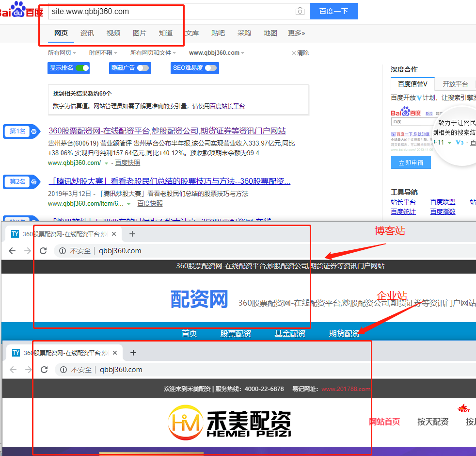
Task: Select the 贴吧 search tab
Action: click(x=218, y=33)
